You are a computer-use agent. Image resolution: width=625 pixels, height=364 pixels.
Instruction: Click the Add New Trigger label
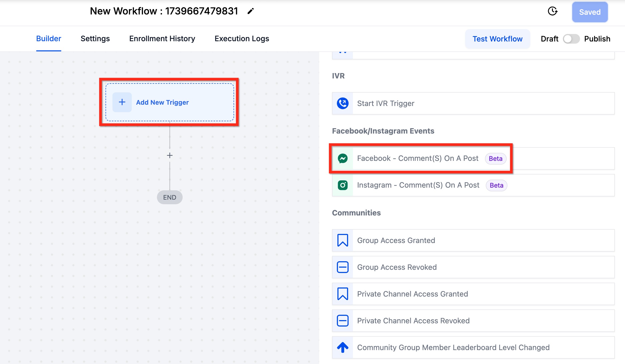pyautogui.click(x=162, y=102)
